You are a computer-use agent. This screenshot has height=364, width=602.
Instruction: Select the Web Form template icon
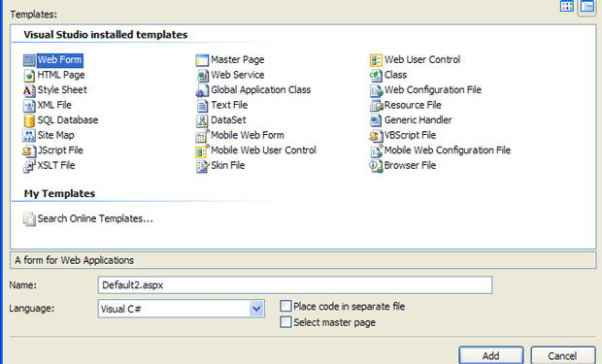coord(29,60)
